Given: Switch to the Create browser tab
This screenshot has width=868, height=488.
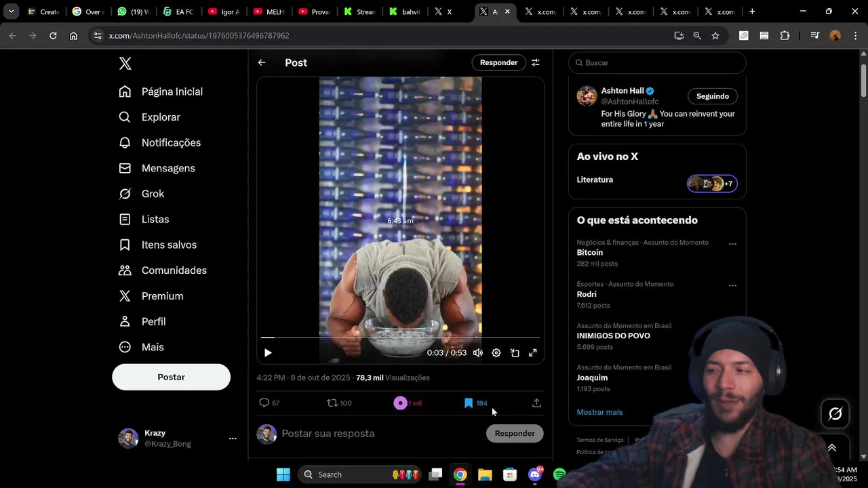Looking at the screenshot, I should tap(43, 12).
